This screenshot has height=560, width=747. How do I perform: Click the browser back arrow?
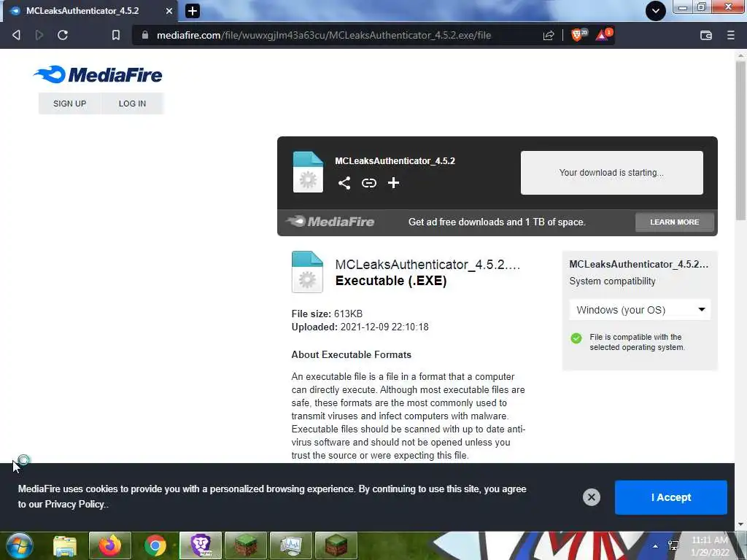(x=16, y=35)
